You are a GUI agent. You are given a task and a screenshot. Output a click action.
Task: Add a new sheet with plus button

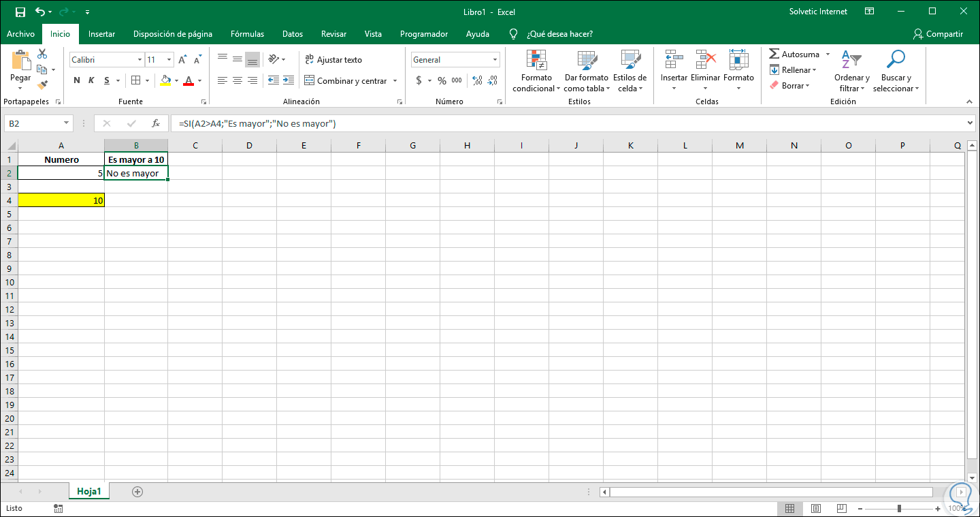coord(137,491)
